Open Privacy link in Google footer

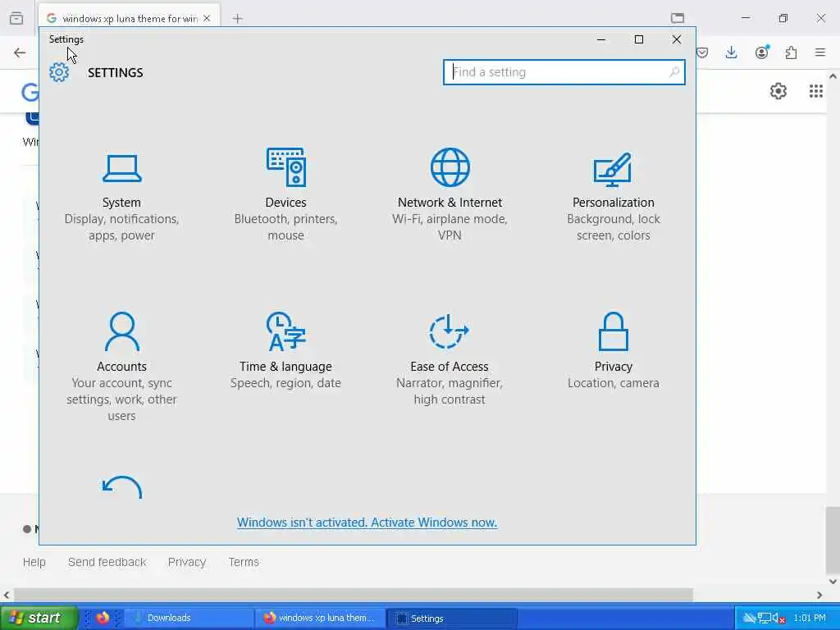point(187,562)
